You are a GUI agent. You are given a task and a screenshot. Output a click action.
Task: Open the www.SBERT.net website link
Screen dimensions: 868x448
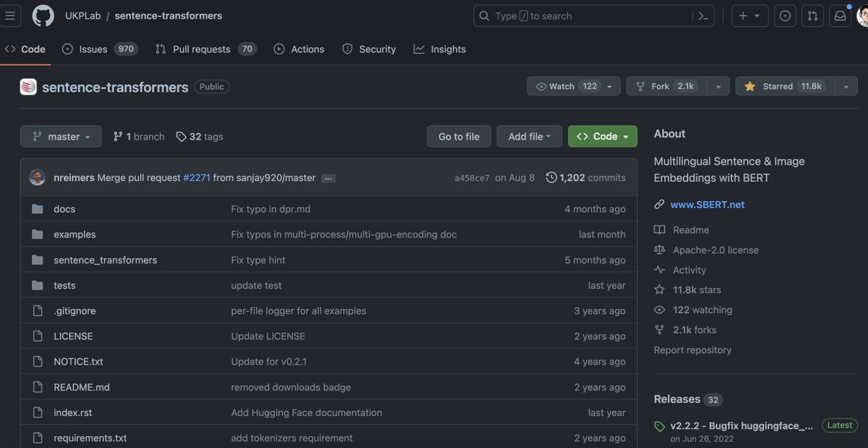click(707, 205)
